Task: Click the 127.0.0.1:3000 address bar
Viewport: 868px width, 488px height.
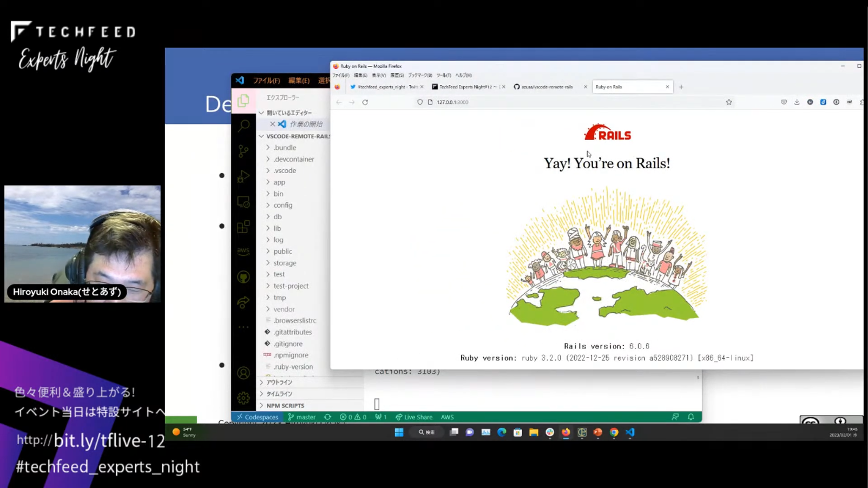Action: tap(574, 102)
